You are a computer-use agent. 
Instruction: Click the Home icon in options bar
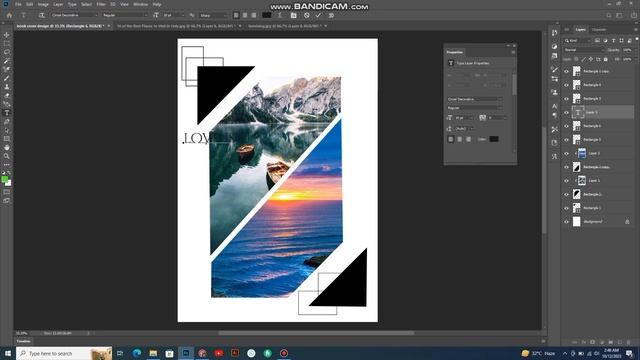[x=9, y=16]
